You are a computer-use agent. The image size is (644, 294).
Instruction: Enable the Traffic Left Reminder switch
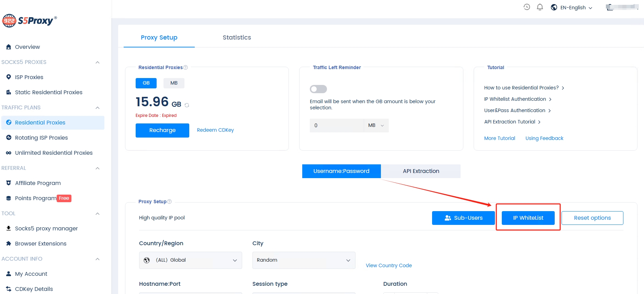point(318,89)
